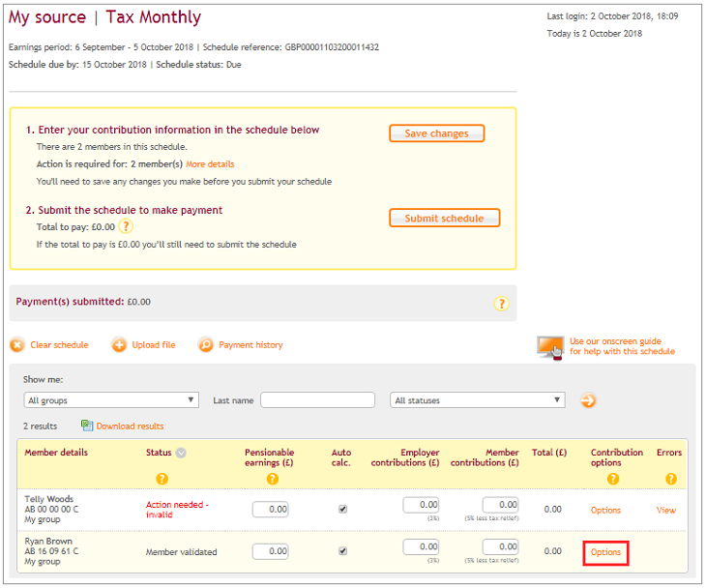Screen dimensions: 706x588
Task: Open Options for Ryan Brown
Action: pos(605,552)
